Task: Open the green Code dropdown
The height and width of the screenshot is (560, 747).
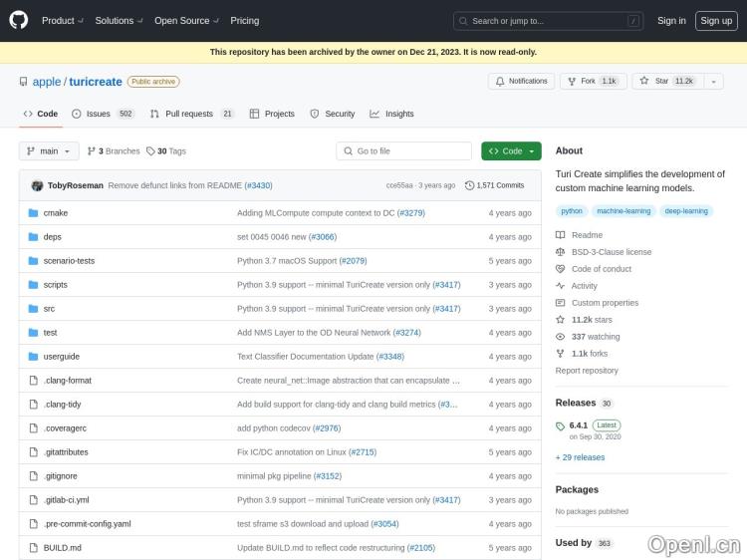Action: [x=511, y=151]
